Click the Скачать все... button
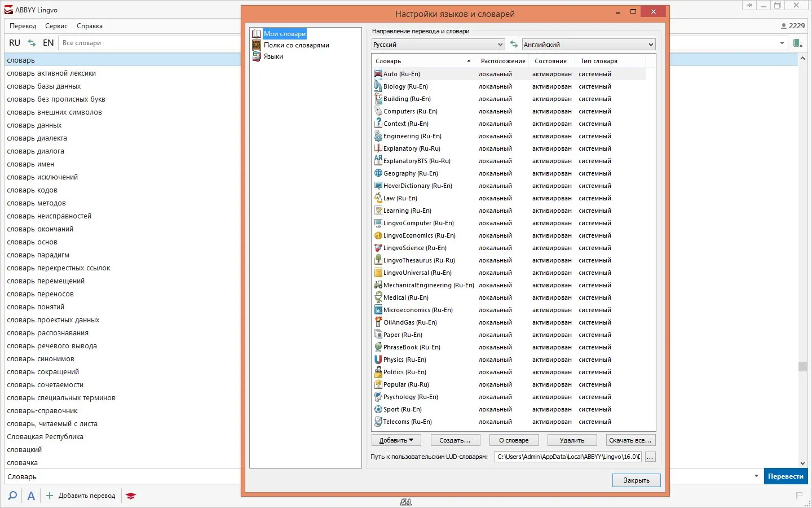812x508 pixels. 630,440
